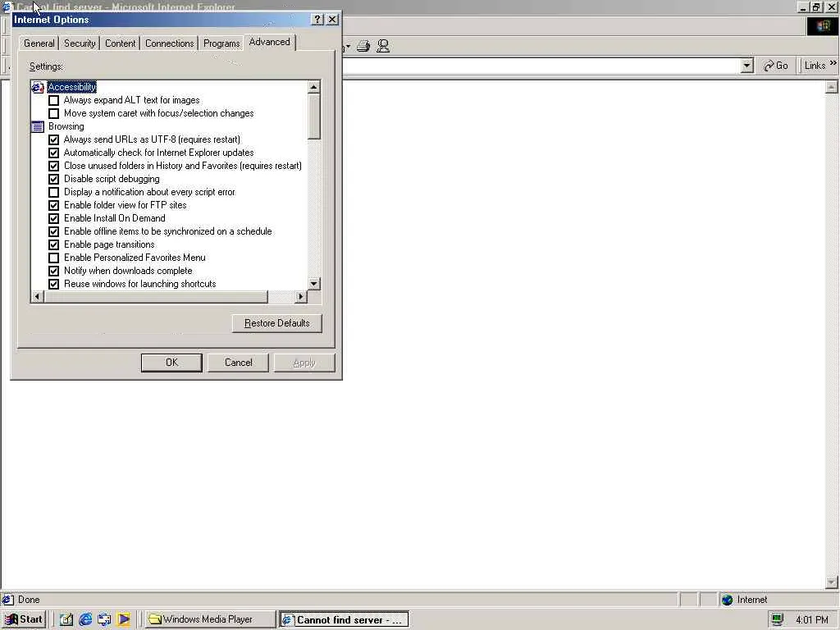This screenshot has width=840, height=630.
Task: Select the Browsing tree heading
Action: (66, 126)
